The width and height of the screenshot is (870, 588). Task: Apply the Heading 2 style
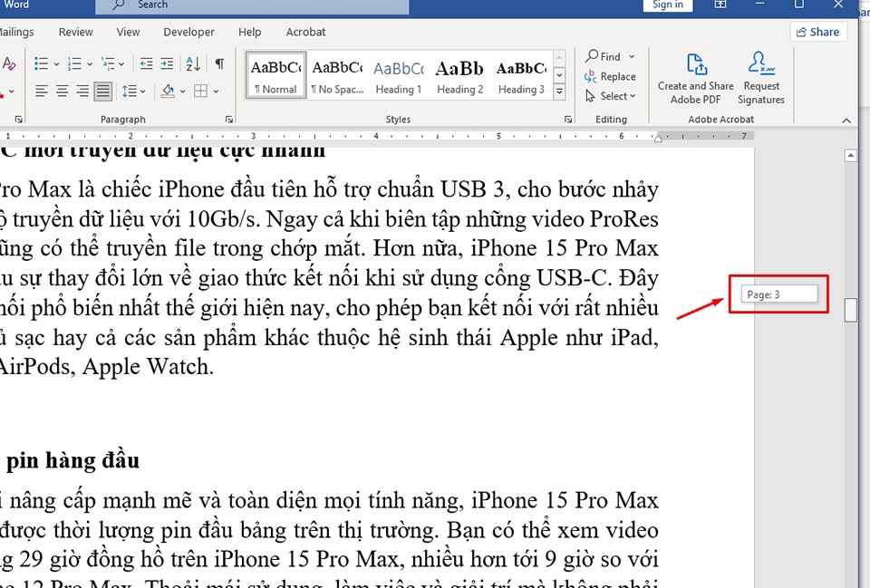(460, 75)
